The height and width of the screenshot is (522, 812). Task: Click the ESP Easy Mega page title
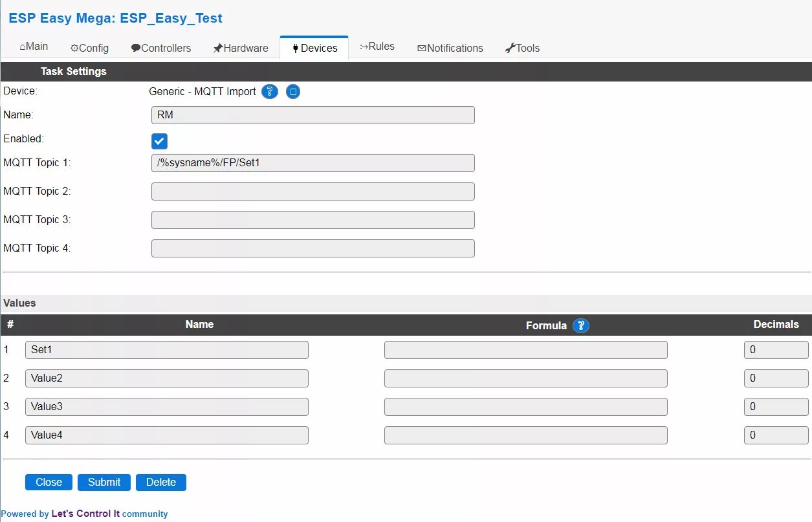pos(115,18)
